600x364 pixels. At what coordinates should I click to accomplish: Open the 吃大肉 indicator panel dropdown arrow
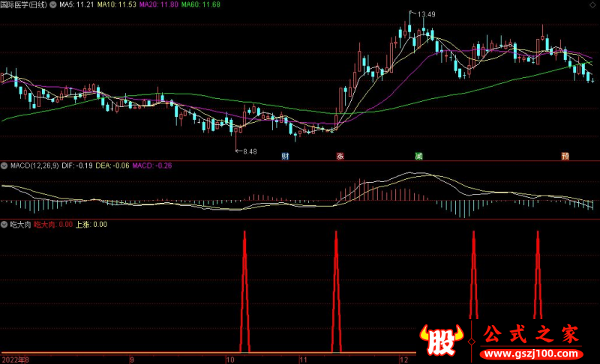(x=4, y=225)
